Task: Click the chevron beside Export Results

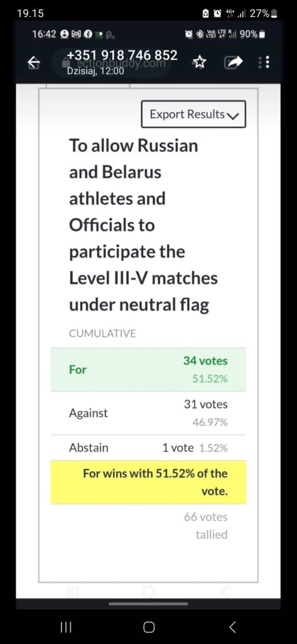Action: pos(232,116)
